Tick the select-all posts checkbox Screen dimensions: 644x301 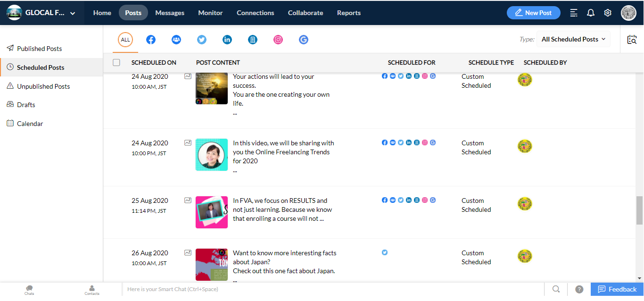pos(116,62)
